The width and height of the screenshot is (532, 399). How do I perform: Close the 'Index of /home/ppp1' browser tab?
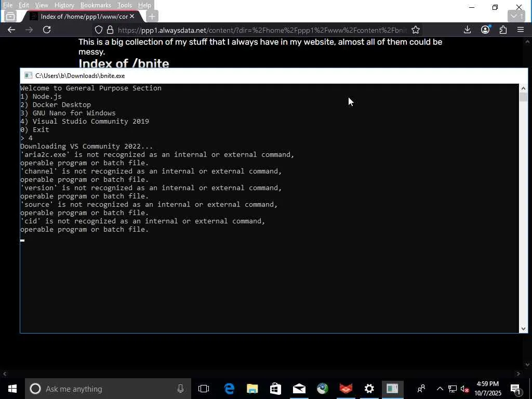(132, 16)
